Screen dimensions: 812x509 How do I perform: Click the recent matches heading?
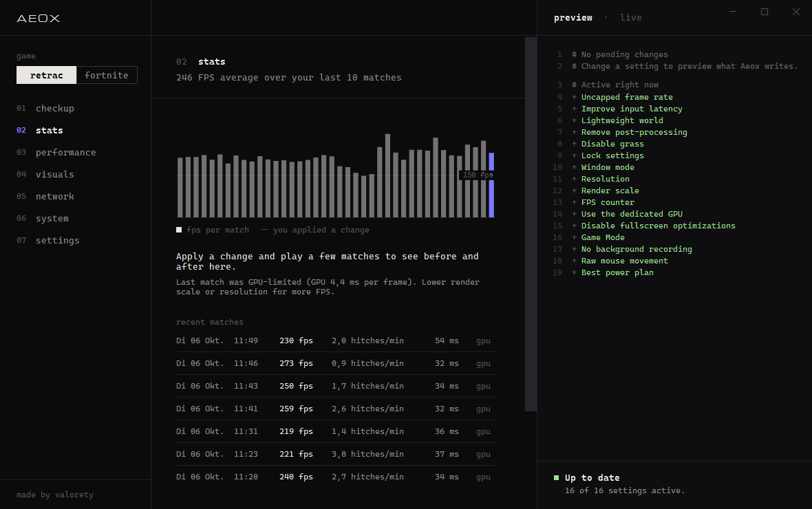pyautogui.click(x=210, y=322)
